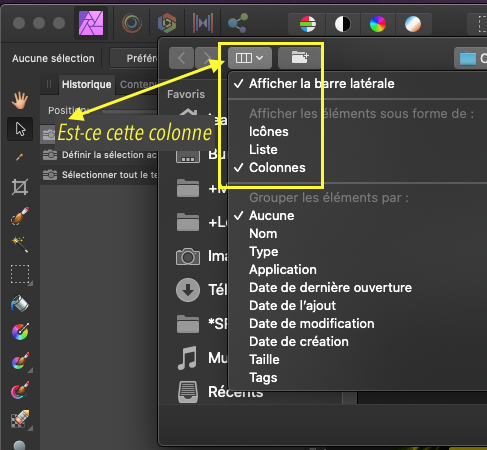Click the Aucune sélection label
487x450 pixels.
pos(53,58)
